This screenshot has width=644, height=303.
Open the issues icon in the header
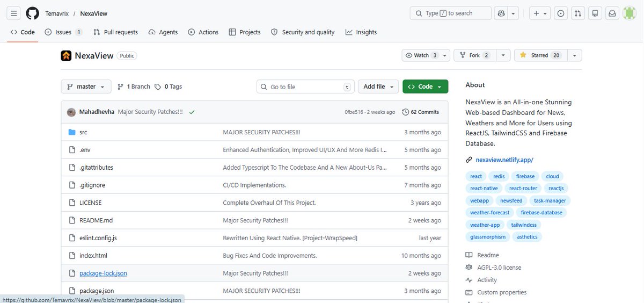(561, 13)
